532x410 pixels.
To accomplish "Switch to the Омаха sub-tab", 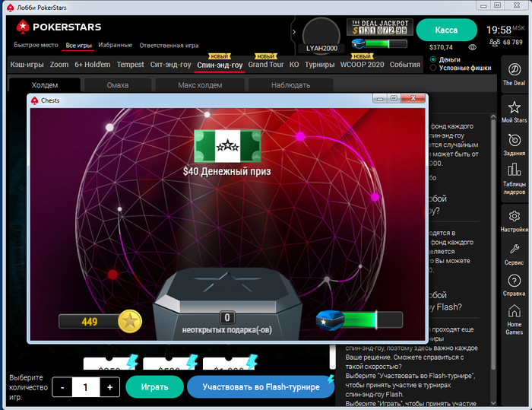I will tap(117, 85).
